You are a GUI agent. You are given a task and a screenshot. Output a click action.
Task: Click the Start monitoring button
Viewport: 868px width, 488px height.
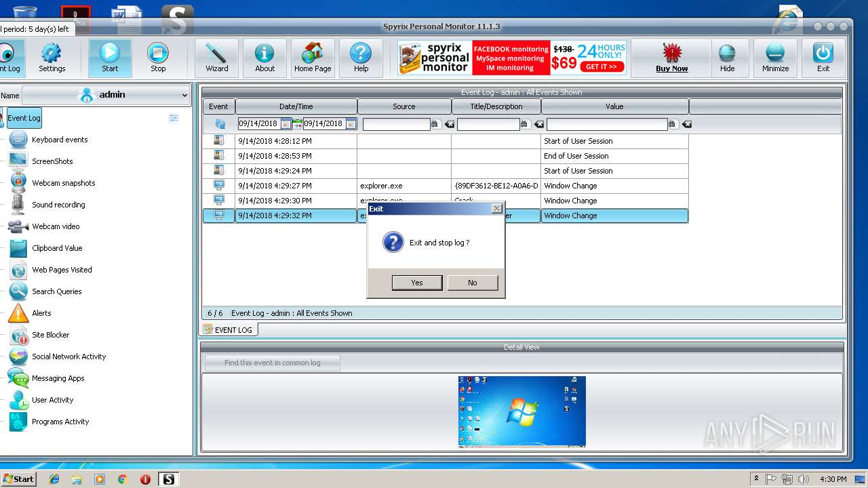110,58
